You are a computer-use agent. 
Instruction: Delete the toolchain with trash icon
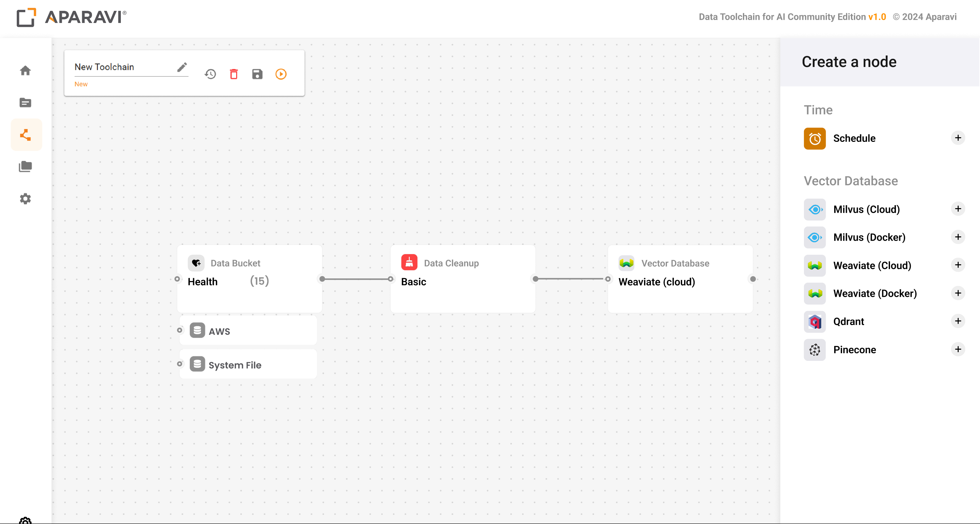click(234, 74)
